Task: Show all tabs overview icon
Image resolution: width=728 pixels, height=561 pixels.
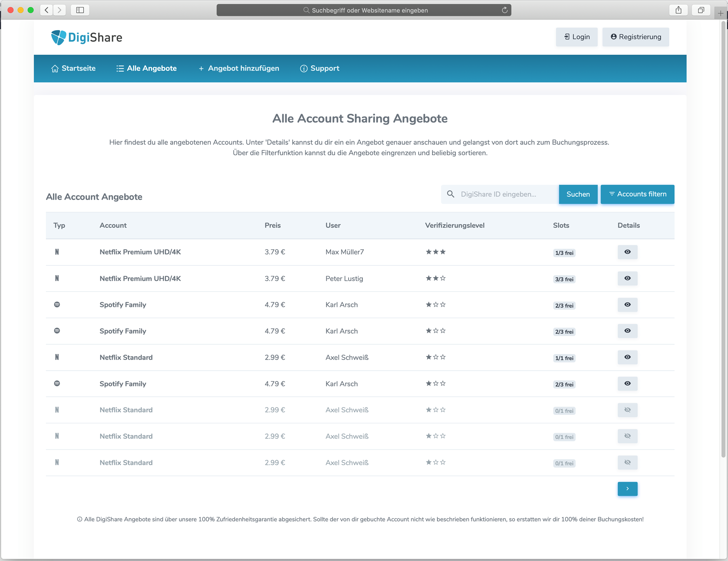Action: tap(701, 10)
